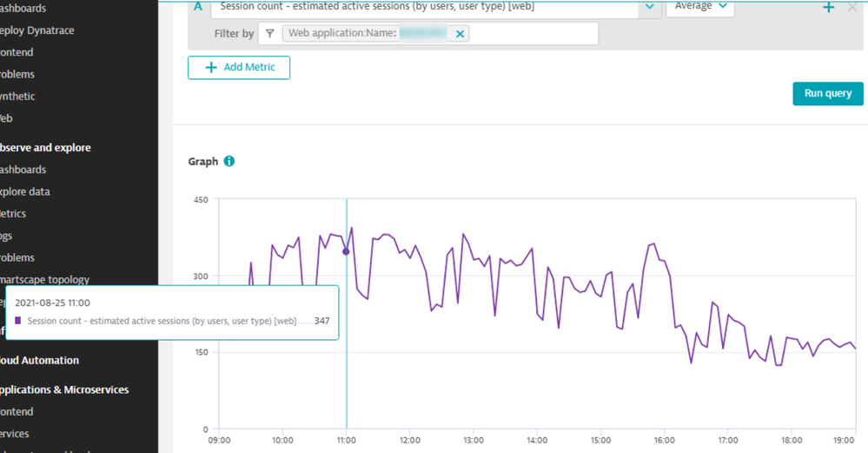The height and width of the screenshot is (453, 868).
Task: Click the plus icon beside Average dropdown
Action: click(x=828, y=8)
